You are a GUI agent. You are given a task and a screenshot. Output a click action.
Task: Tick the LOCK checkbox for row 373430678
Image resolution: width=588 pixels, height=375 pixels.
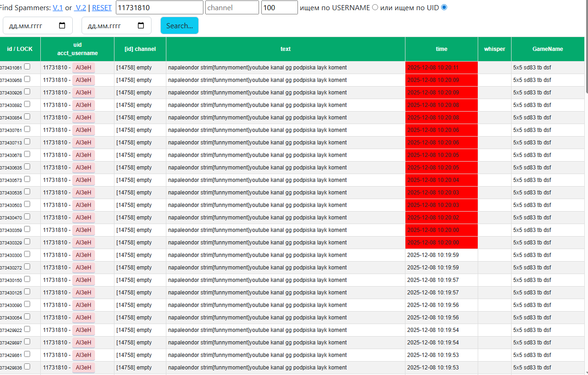click(27, 154)
